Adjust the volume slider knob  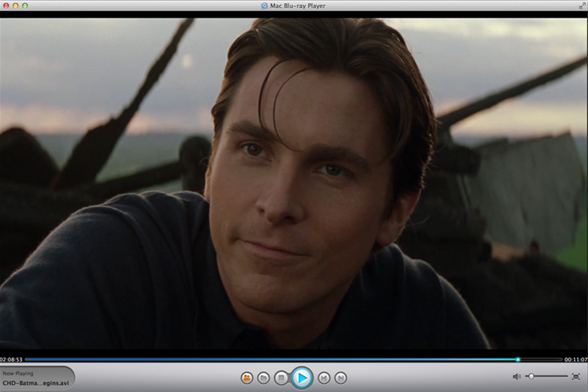[x=531, y=376]
